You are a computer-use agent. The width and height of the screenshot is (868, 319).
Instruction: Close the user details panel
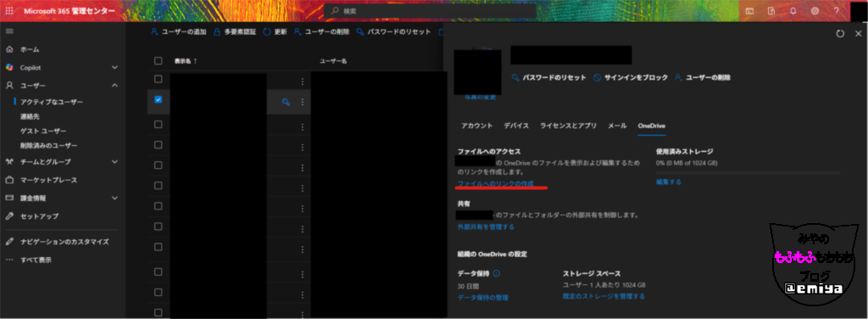click(858, 34)
